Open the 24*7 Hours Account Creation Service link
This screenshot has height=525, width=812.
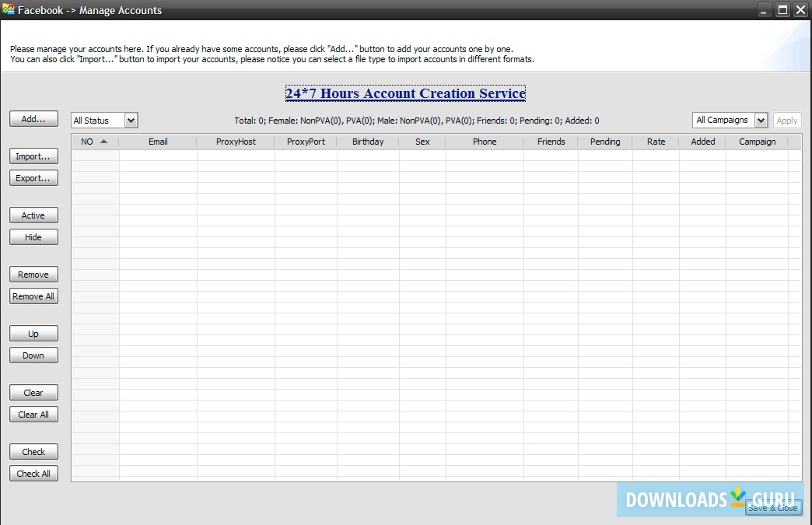click(405, 93)
